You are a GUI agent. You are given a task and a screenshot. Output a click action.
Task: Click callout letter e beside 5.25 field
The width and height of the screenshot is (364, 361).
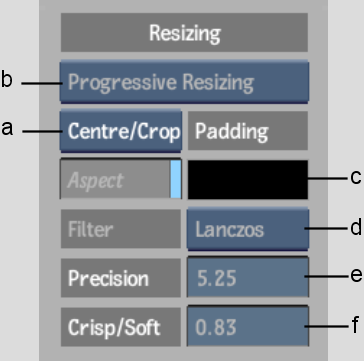tap(356, 275)
